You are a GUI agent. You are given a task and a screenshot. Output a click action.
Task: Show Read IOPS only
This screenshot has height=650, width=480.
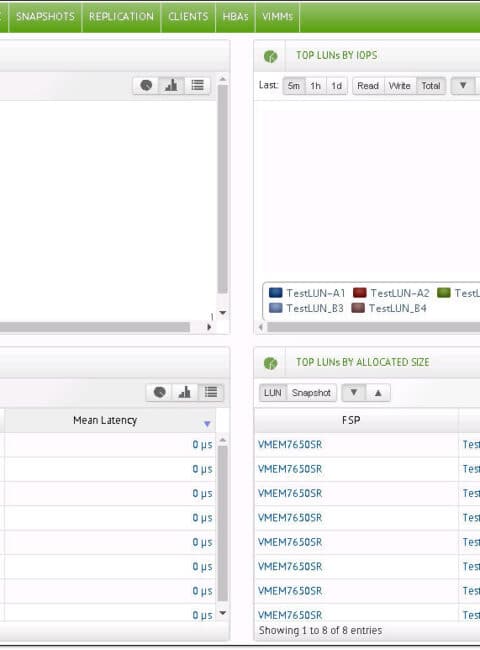pyautogui.click(x=368, y=86)
